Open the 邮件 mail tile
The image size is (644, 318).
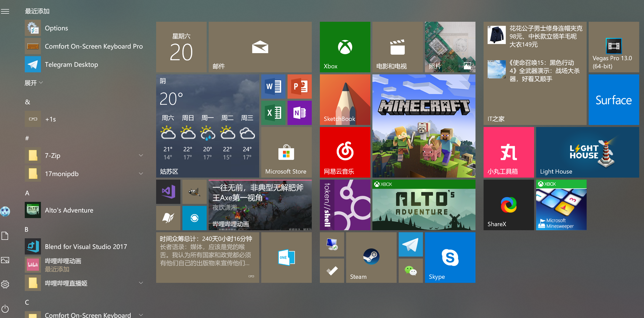point(260,47)
